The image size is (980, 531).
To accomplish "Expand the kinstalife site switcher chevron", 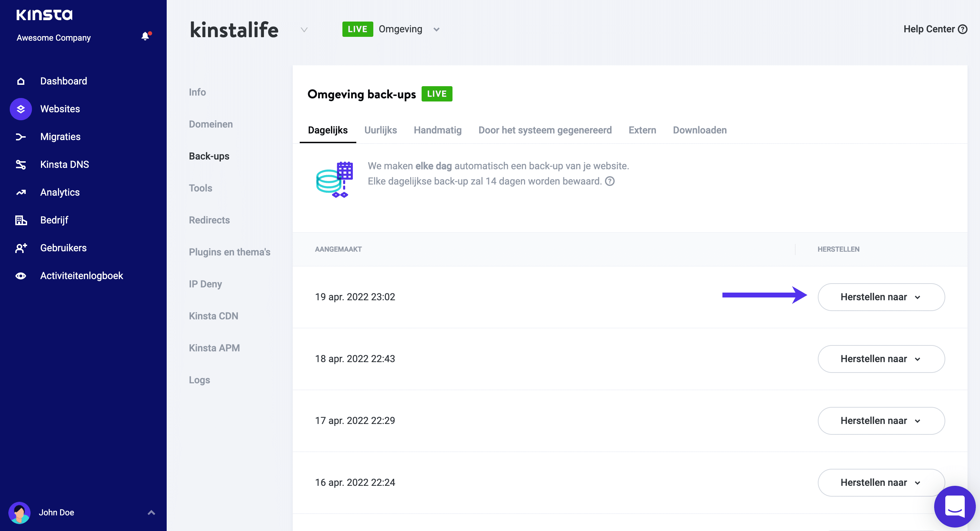I will 304,30.
